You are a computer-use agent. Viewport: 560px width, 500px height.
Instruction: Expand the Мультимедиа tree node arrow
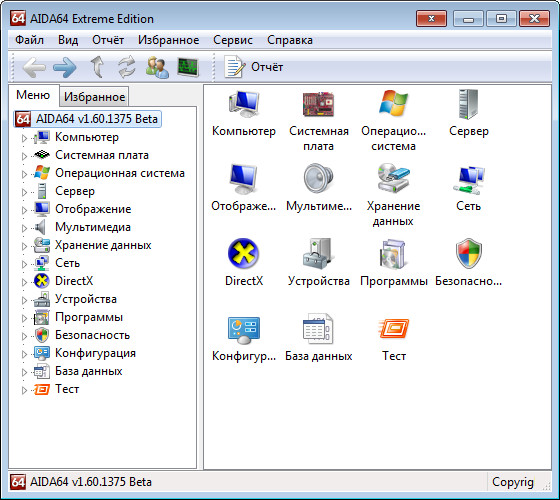click(24, 228)
